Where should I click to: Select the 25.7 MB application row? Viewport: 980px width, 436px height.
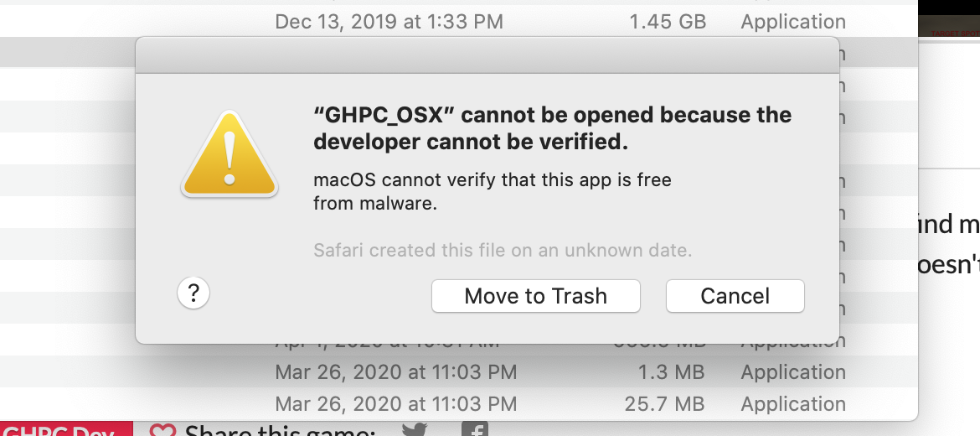coord(395,404)
